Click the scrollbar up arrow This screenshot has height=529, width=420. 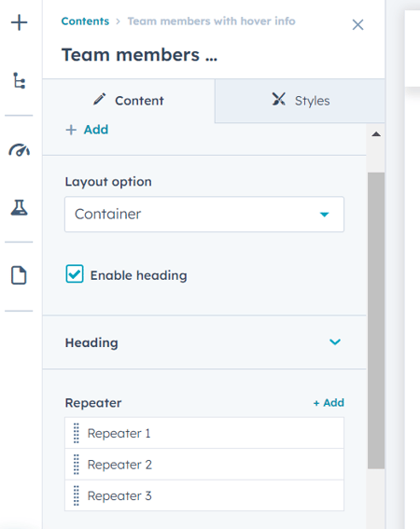[376, 134]
